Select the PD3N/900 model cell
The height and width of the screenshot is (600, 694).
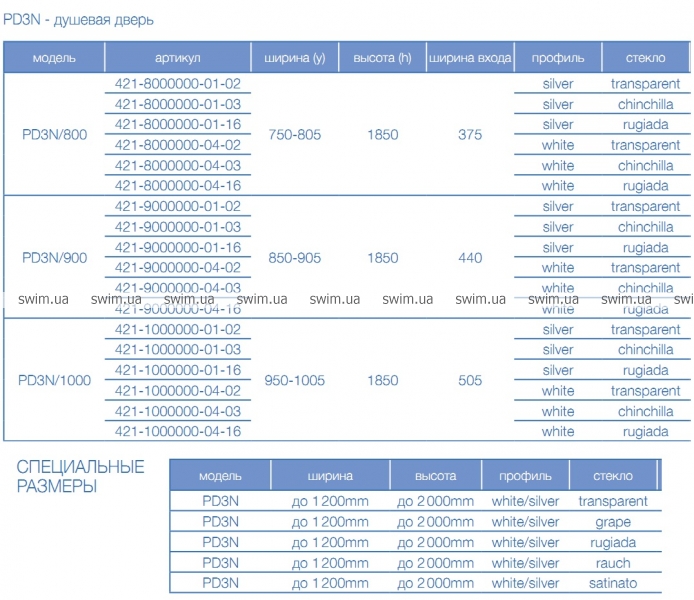coord(54,258)
